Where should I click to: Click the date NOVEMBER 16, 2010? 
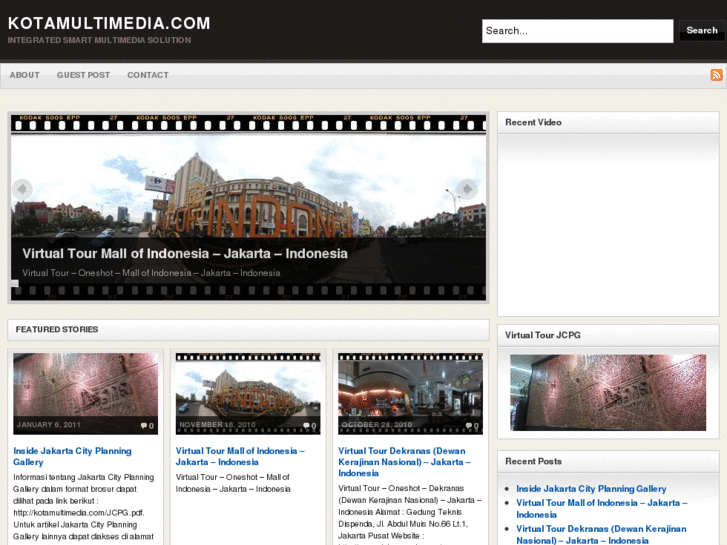[x=217, y=425]
